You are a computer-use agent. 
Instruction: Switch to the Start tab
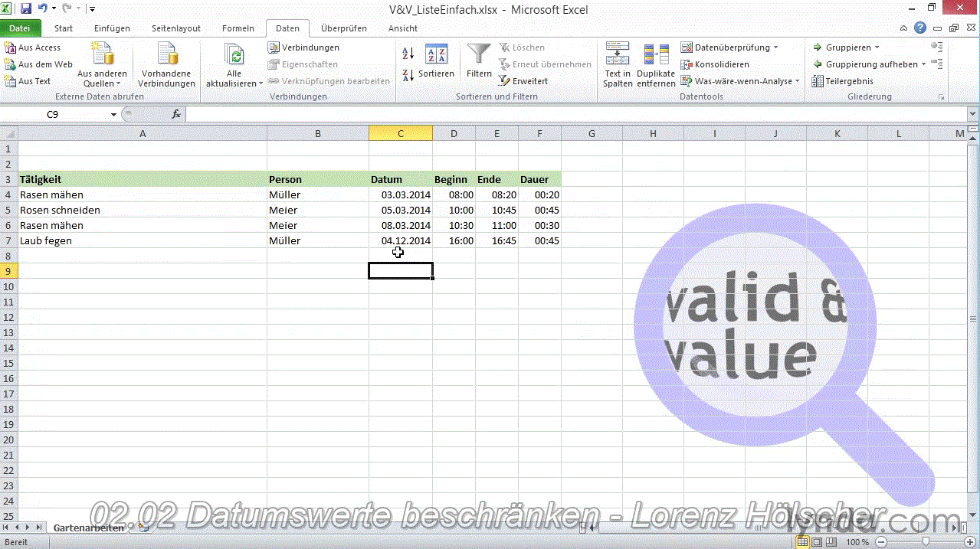64,28
